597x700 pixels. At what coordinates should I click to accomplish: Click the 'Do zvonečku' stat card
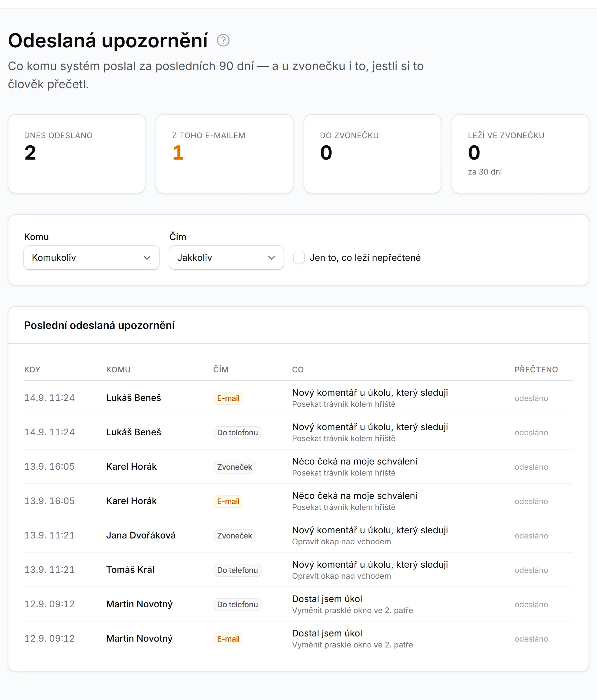coord(372,154)
